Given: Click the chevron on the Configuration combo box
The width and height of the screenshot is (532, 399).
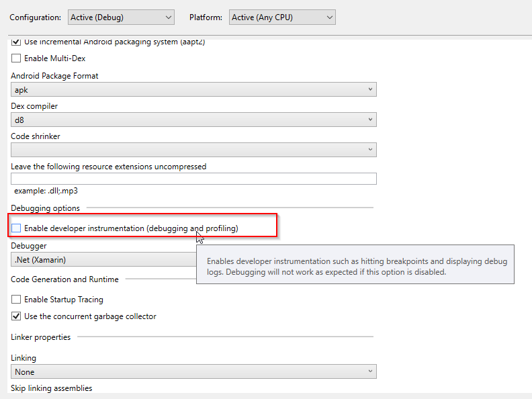Looking at the screenshot, I should click(x=169, y=17).
